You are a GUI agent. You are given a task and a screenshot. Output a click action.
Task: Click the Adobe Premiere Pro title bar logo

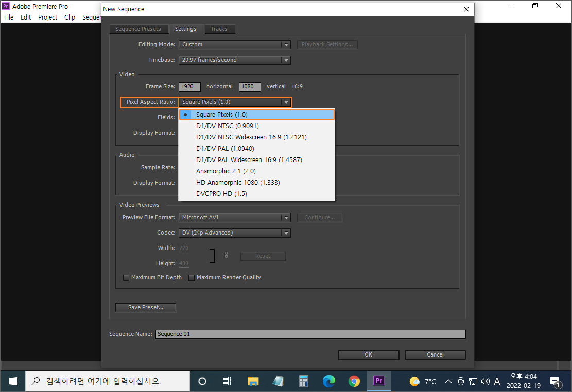pos(6,6)
